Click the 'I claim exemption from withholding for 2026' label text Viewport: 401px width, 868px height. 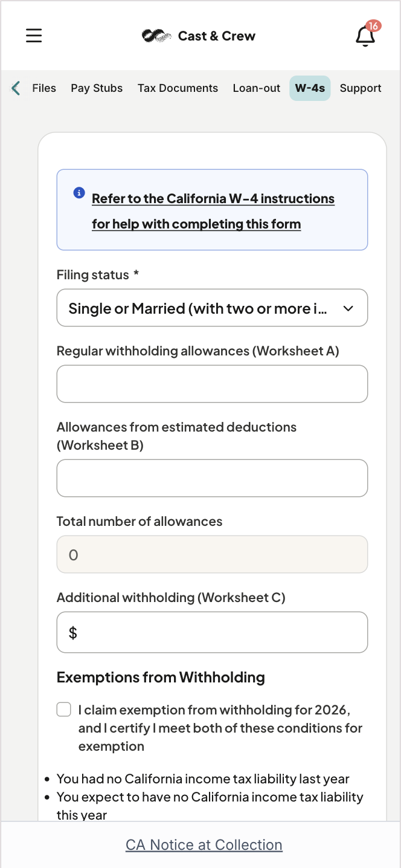(x=220, y=728)
